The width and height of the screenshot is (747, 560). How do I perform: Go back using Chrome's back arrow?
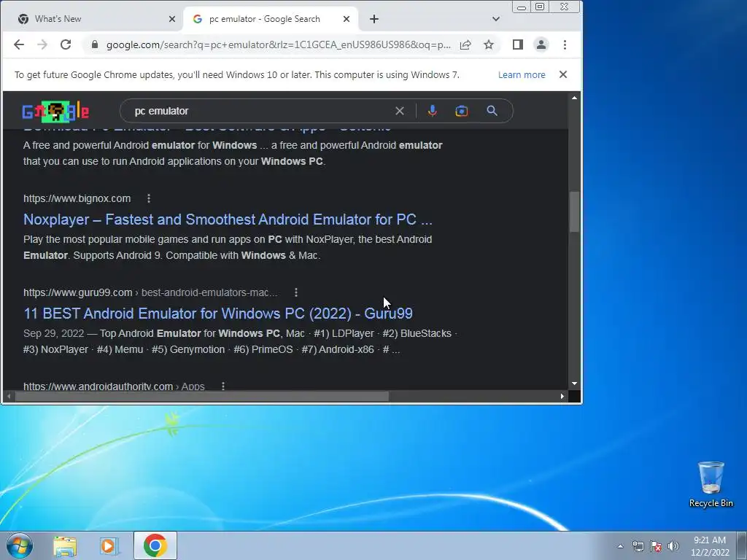tap(18, 44)
